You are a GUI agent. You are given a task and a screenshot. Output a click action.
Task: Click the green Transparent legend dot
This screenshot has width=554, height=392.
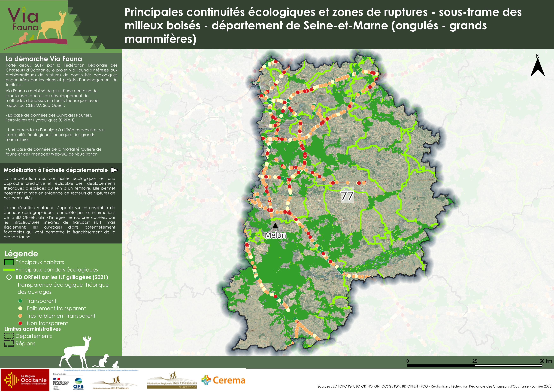click(21, 301)
